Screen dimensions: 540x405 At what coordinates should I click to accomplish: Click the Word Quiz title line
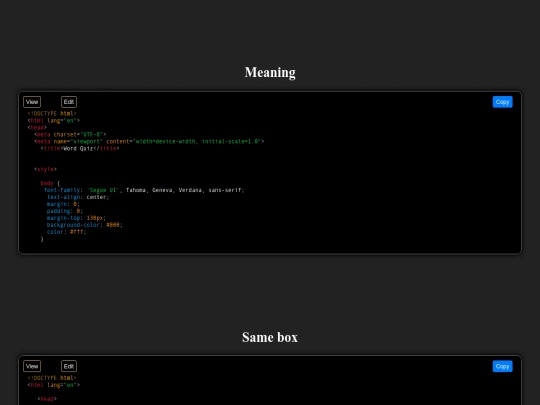point(80,148)
